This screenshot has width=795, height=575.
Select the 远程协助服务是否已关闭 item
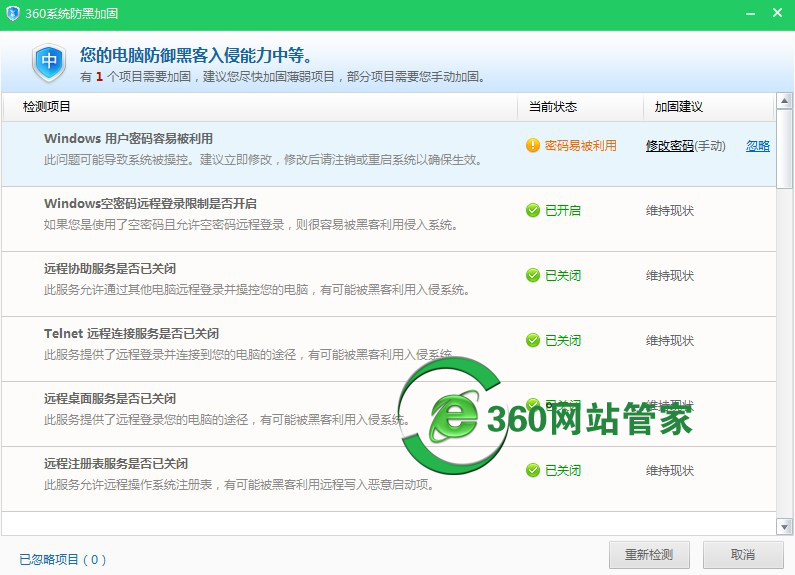389,284
